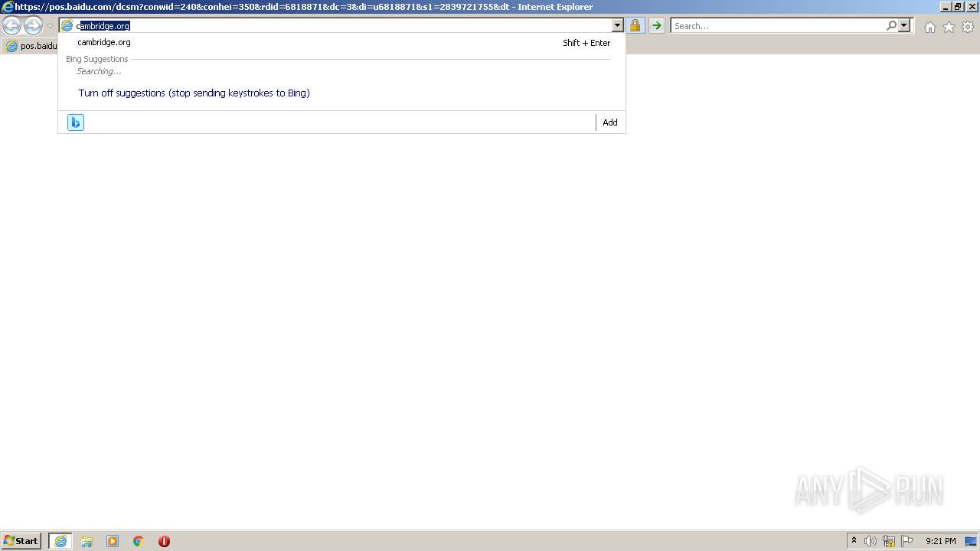Click the green Go arrow button
This screenshot has height=551, width=980.
pos(657,26)
